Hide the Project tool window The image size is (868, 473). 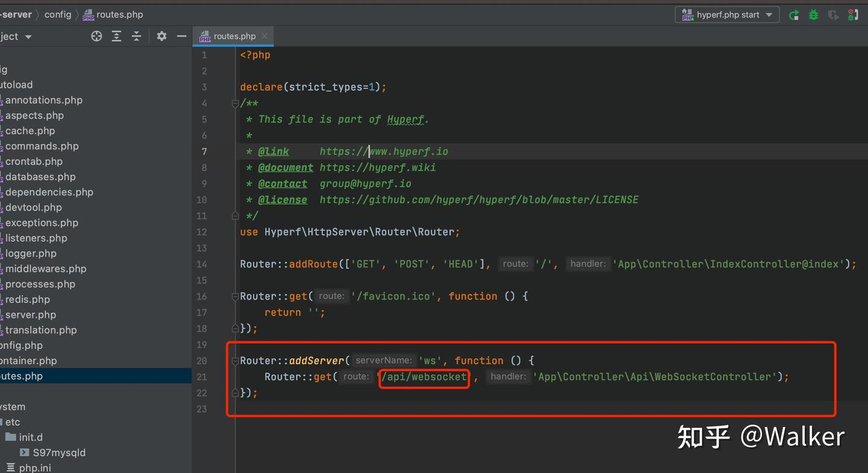click(181, 36)
